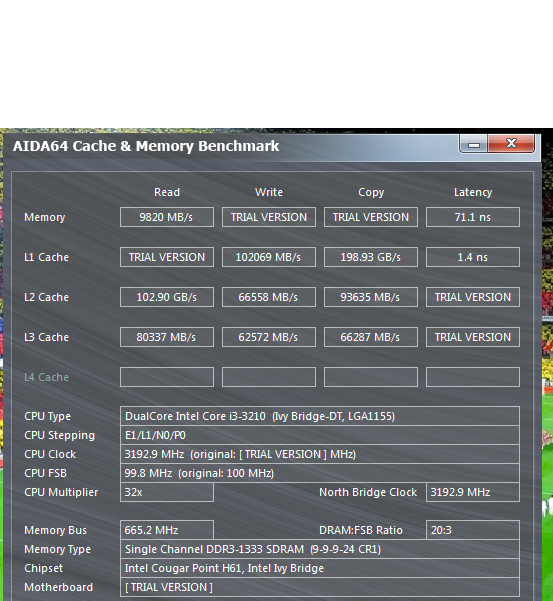Click the CPU FSB value 99.8 MHz
The height and width of the screenshot is (601, 553).
click(320, 473)
